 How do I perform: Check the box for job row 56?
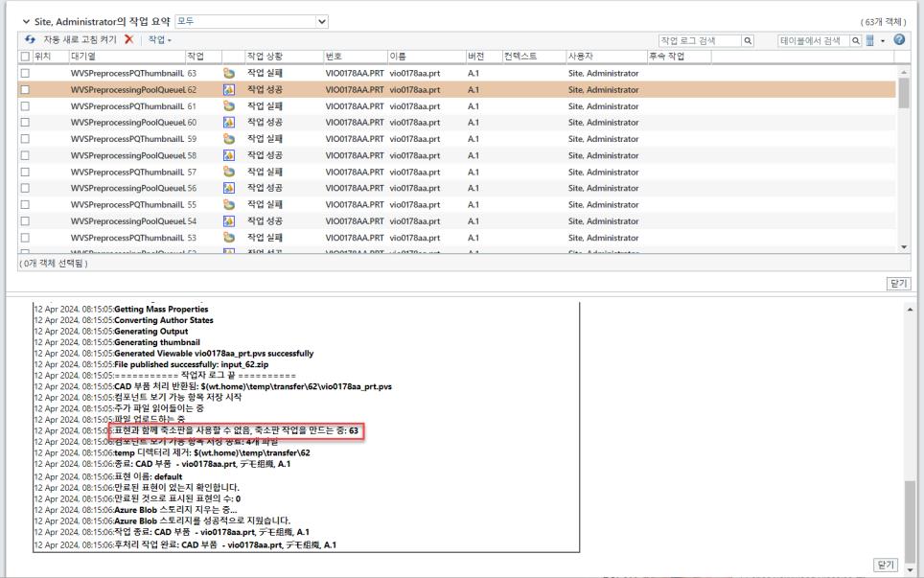25,188
